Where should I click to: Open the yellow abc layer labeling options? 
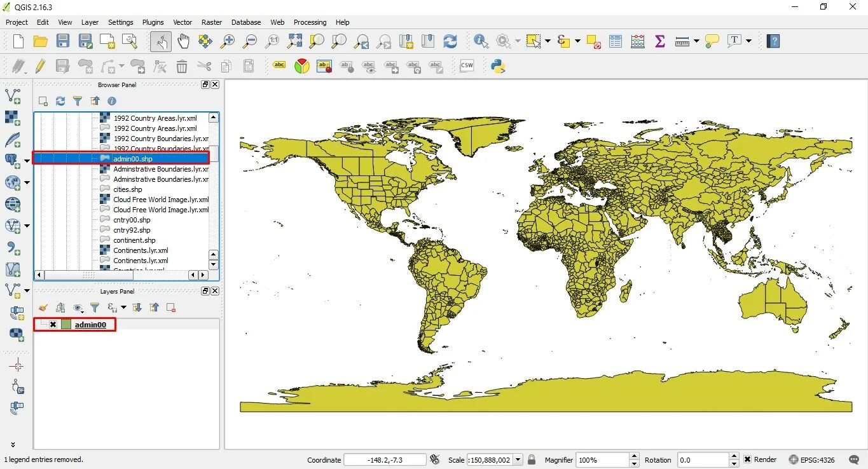pyautogui.click(x=279, y=65)
